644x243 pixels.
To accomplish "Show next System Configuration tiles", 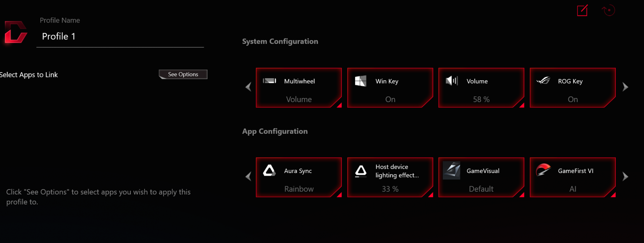I will pos(625,87).
